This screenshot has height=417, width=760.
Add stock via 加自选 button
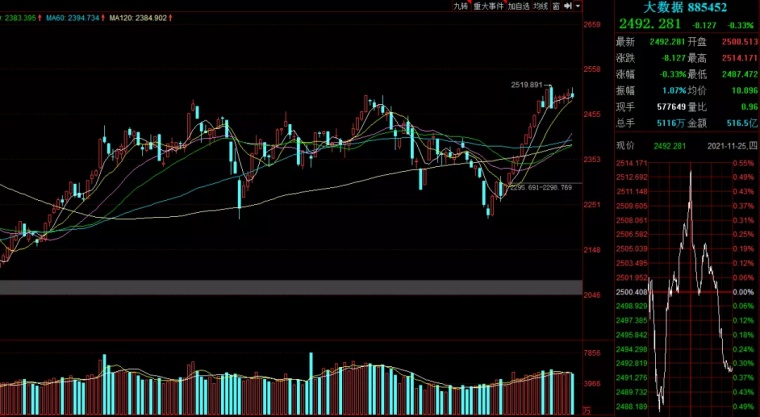[519, 6]
